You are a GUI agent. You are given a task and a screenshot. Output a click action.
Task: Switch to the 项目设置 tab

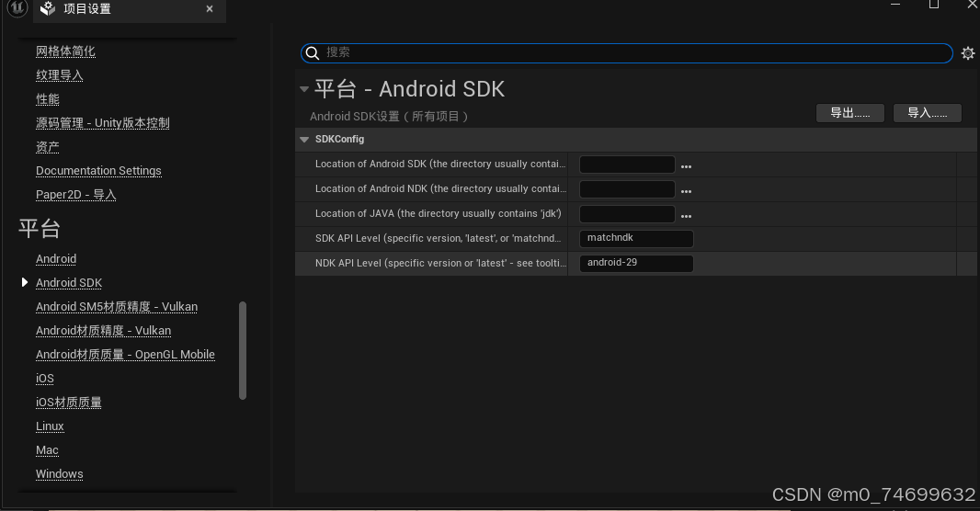[130, 9]
